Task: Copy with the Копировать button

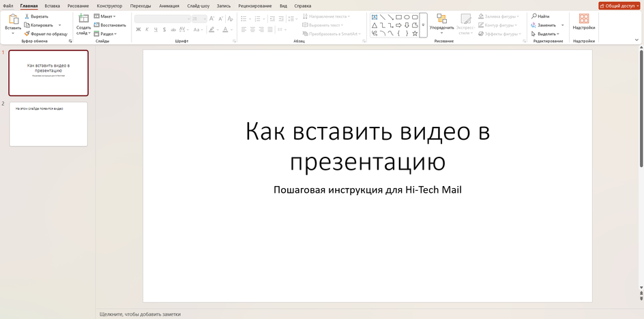Action: pyautogui.click(x=39, y=25)
